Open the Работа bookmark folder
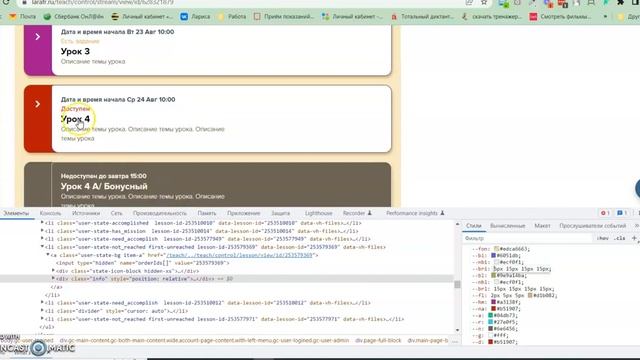640x360 pixels. (x=232, y=17)
